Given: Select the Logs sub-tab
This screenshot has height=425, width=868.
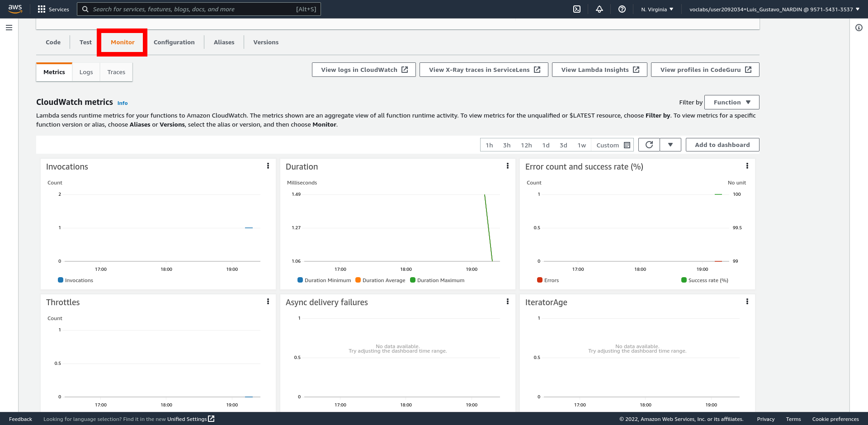Looking at the screenshot, I should point(86,72).
